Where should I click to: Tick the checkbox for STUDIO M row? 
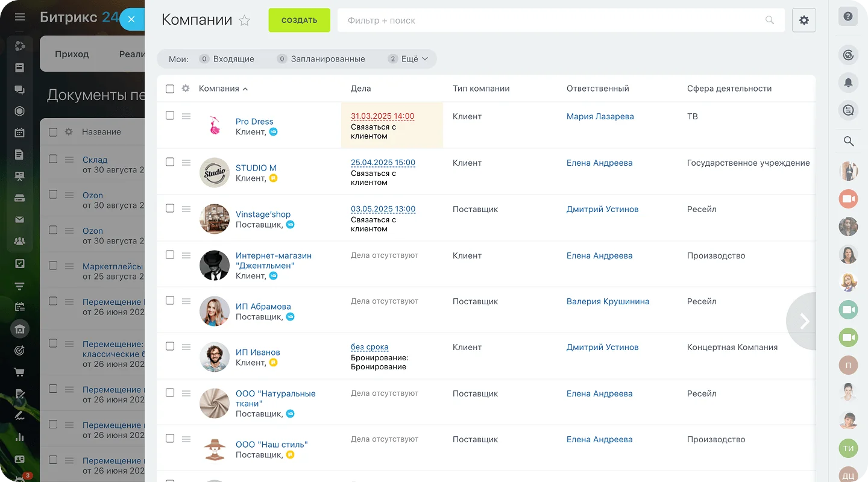tap(170, 162)
